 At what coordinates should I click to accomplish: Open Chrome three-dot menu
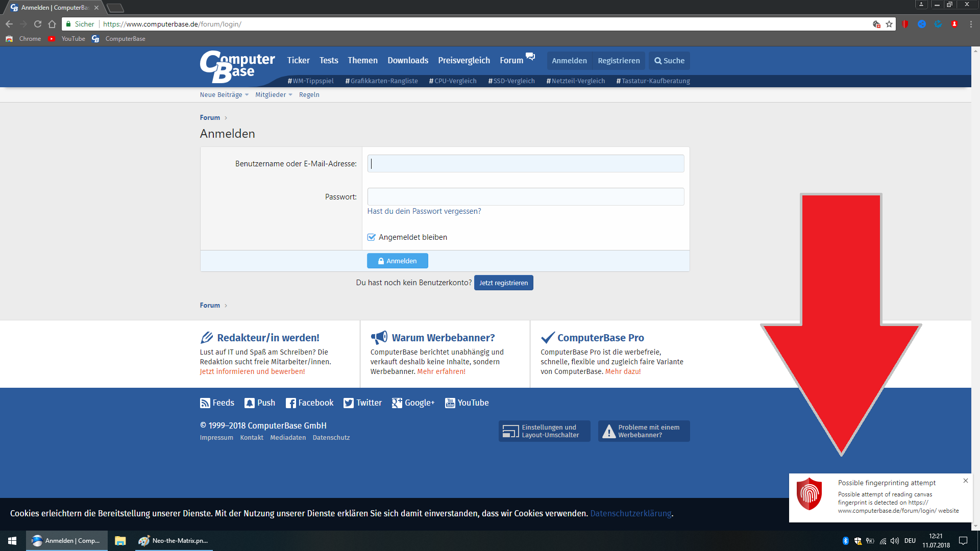971,24
